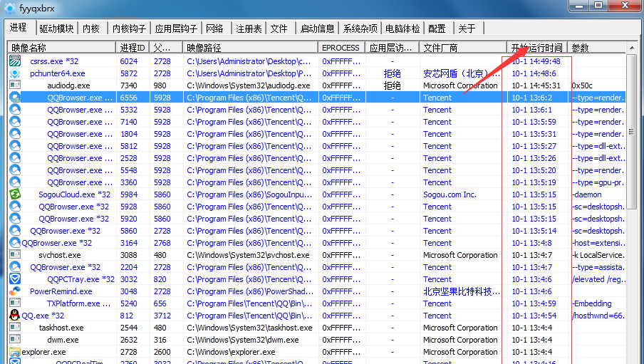Select the svchost.exe process name
Screen dimensions: 644x364
60,255
